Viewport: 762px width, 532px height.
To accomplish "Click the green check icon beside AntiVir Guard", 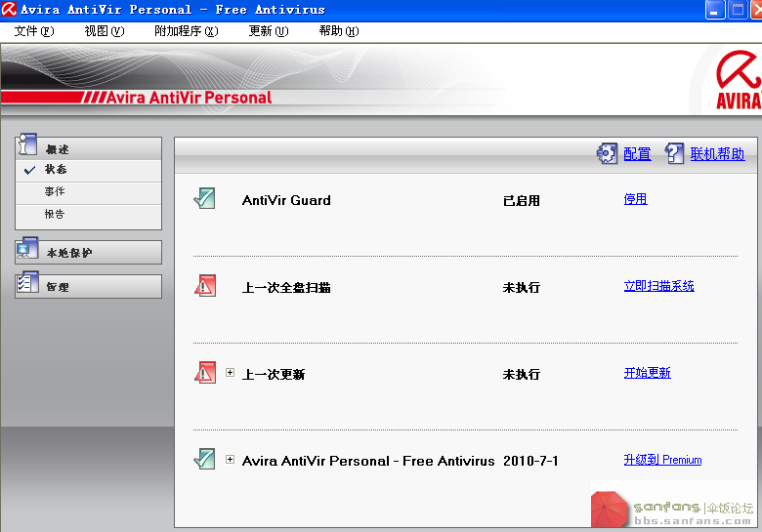I will 204,199.
